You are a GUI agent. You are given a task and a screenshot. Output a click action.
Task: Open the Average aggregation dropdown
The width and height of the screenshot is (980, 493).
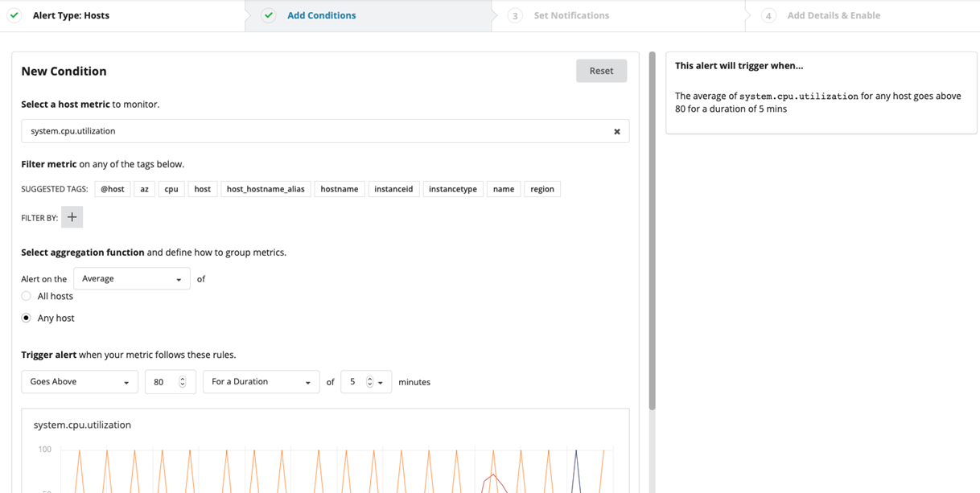(x=131, y=279)
